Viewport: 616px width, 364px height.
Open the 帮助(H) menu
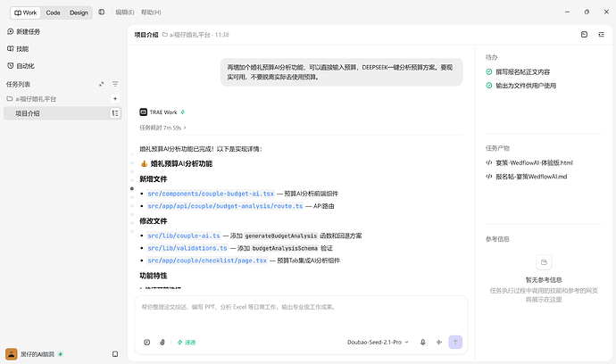pyautogui.click(x=151, y=12)
